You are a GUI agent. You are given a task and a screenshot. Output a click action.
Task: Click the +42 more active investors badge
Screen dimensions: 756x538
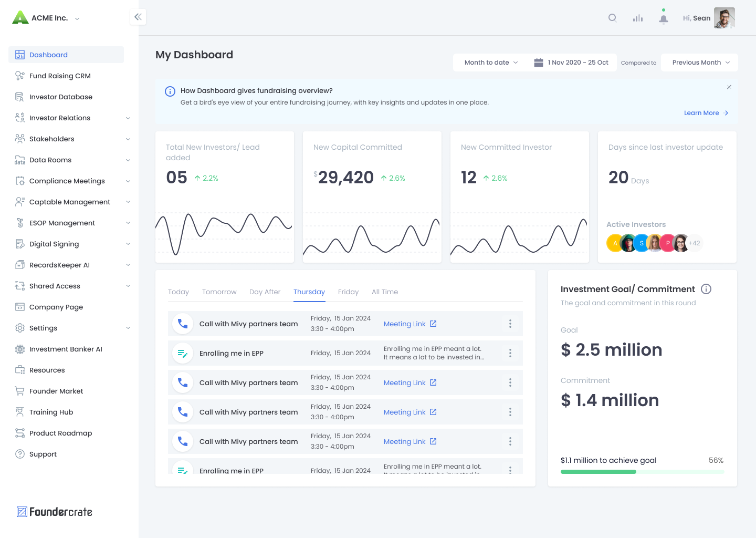(695, 243)
